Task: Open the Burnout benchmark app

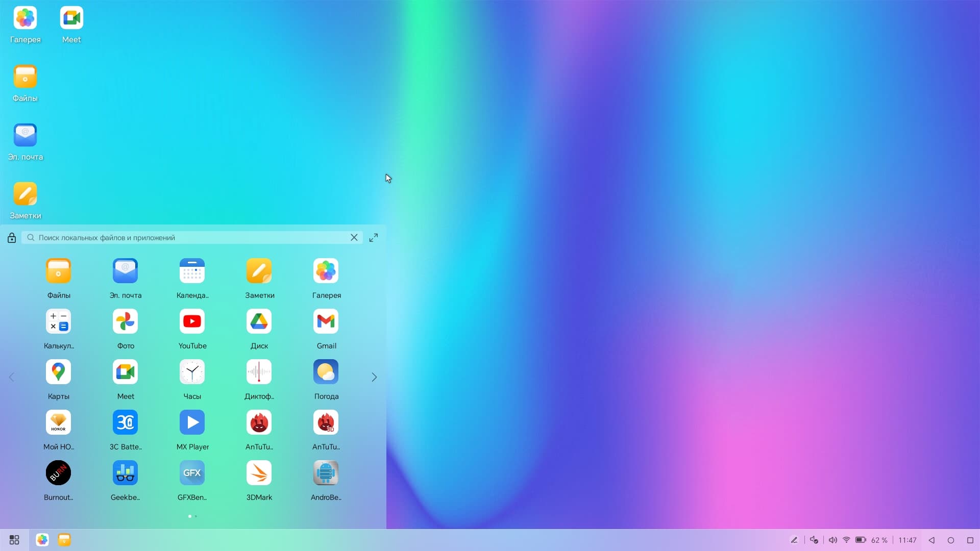Action: click(58, 473)
